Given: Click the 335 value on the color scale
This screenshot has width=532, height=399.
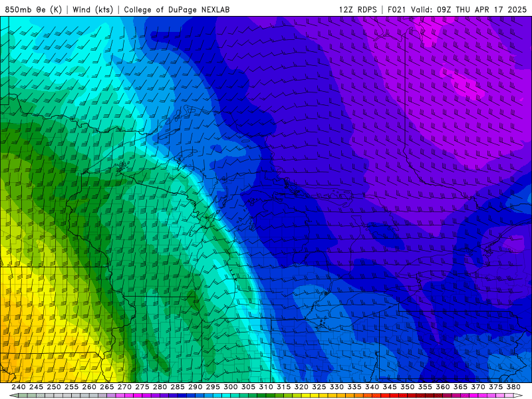Looking at the screenshot, I should click(x=354, y=387).
